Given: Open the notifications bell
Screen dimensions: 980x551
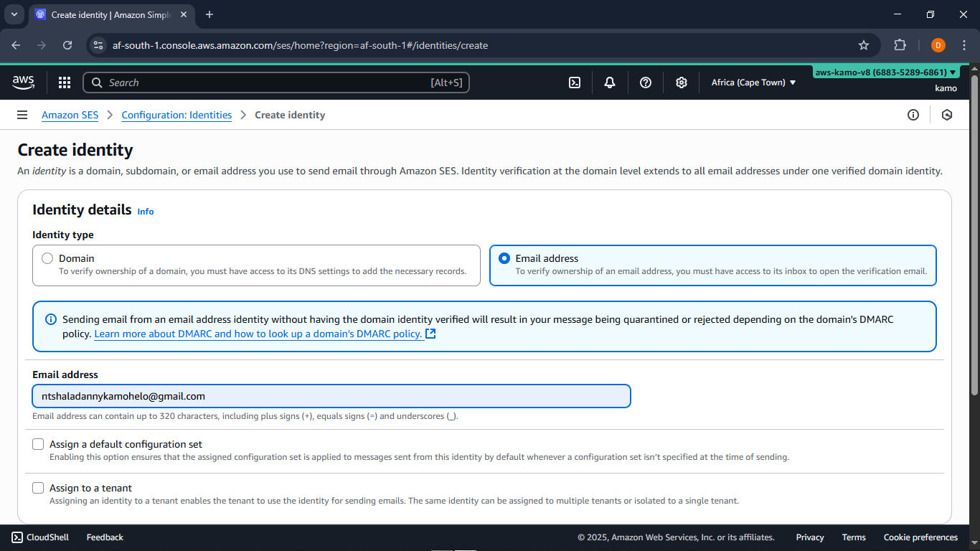Looking at the screenshot, I should pos(610,83).
